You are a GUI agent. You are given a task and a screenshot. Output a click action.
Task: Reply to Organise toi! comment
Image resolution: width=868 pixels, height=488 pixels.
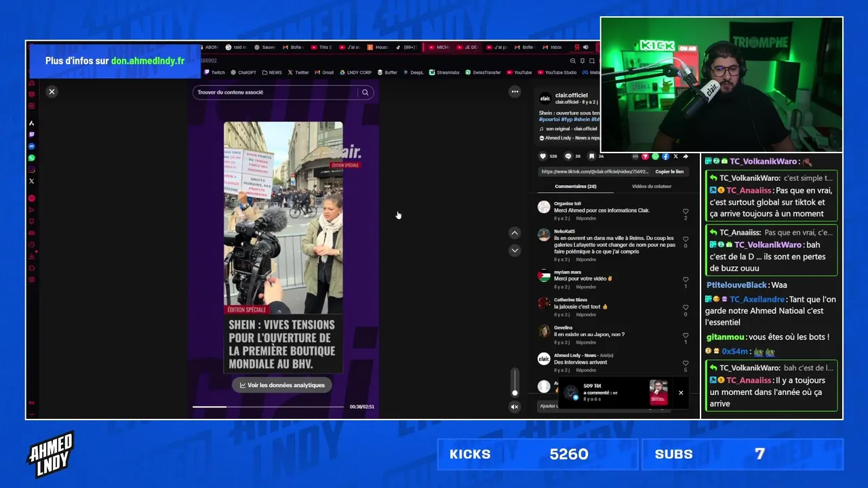(x=586, y=218)
